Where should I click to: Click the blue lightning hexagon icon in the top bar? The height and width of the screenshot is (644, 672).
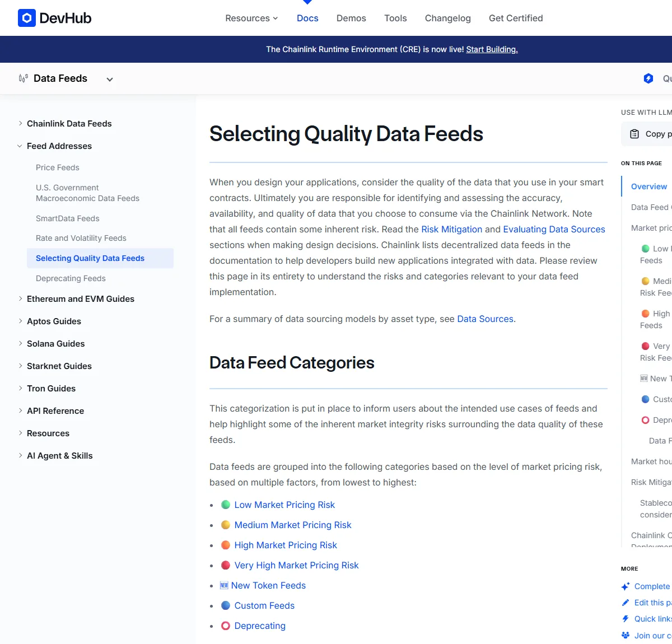coord(648,78)
